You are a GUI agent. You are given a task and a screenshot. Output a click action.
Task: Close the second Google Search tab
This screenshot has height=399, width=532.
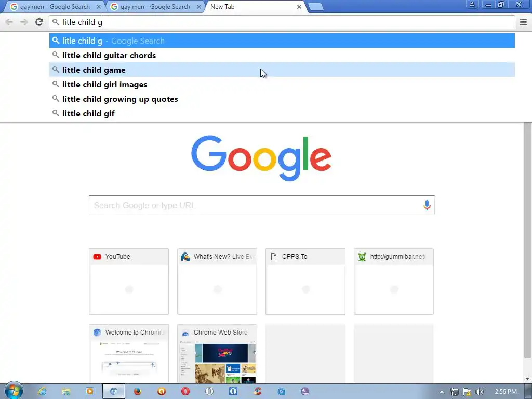click(199, 7)
